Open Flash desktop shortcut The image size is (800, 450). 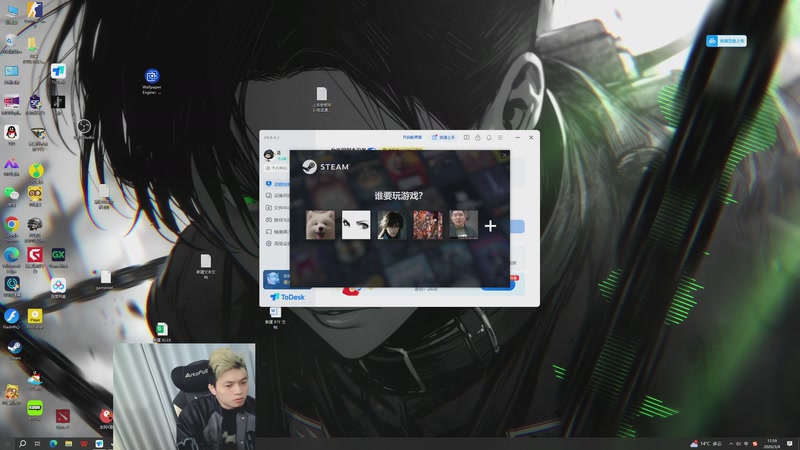[x=11, y=316]
